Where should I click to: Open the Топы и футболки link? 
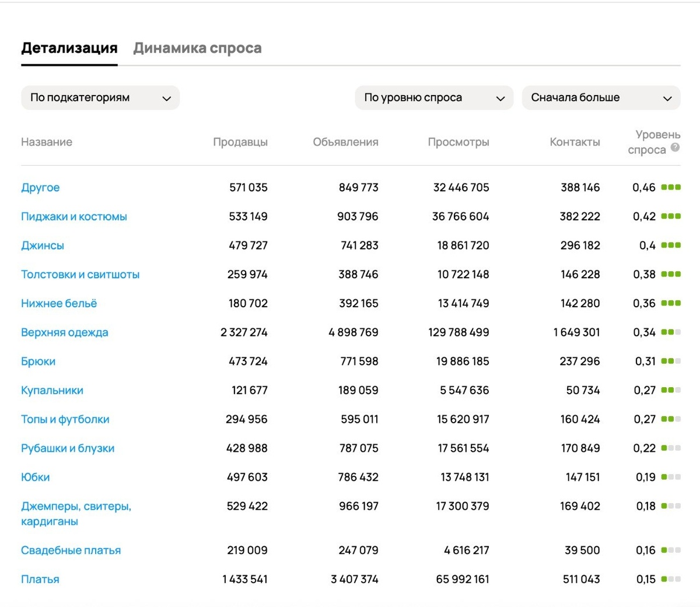(x=65, y=419)
